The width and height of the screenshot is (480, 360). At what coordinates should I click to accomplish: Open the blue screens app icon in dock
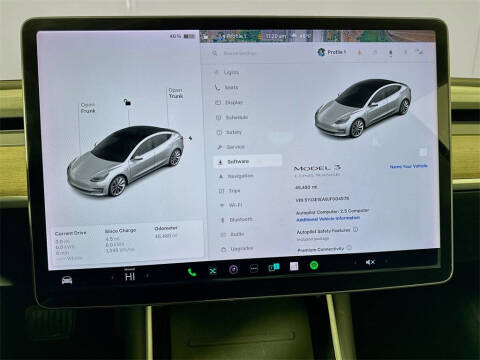click(x=274, y=267)
